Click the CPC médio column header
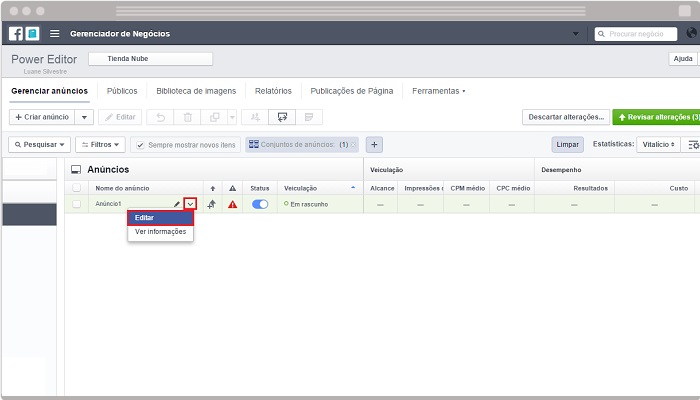Viewport: 700px width, 400px height. pyautogui.click(x=513, y=188)
